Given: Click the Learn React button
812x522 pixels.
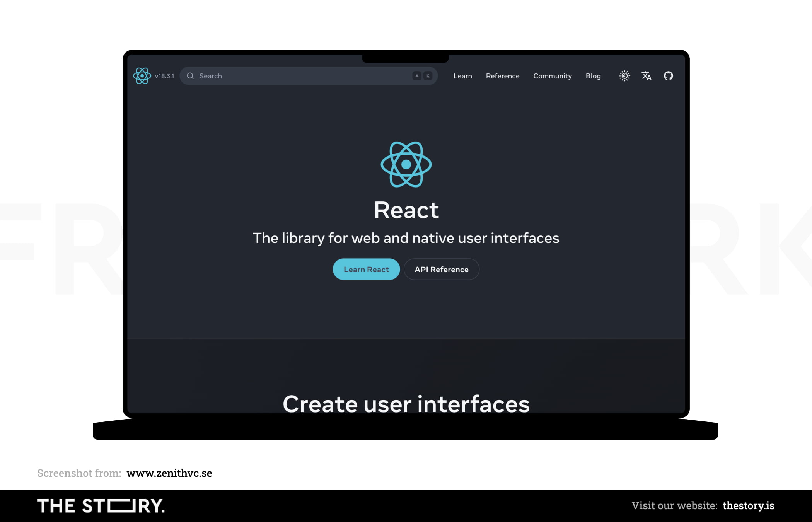Looking at the screenshot, I should coord(366,269).
